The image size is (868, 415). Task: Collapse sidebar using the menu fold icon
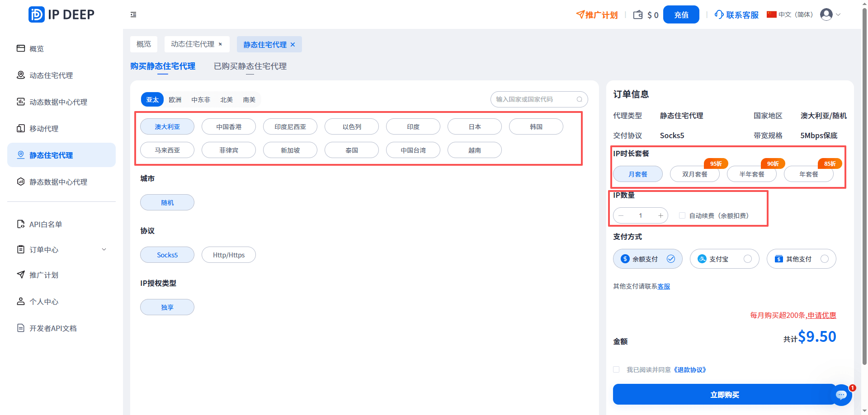pyautogui.click(x=133, y=15)
